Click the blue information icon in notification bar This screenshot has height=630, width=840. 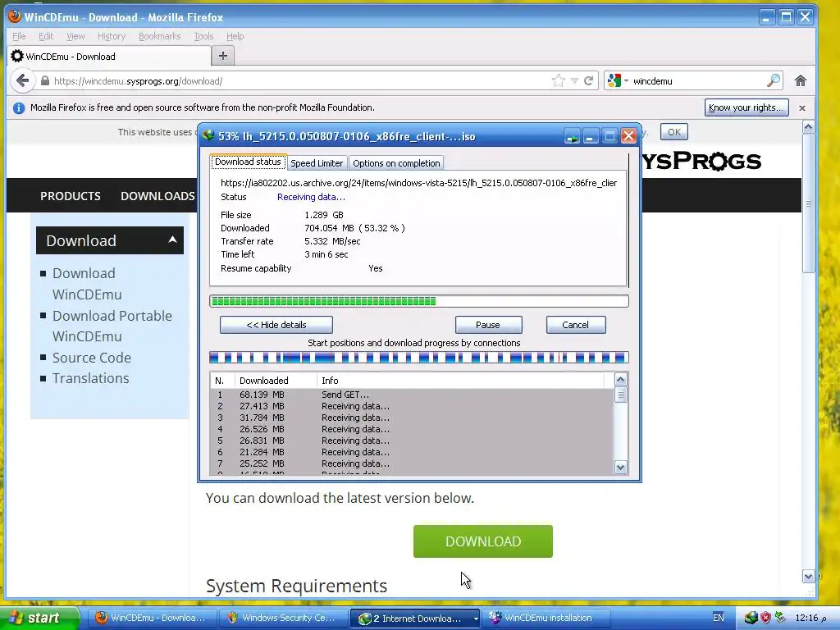[19, 107]
